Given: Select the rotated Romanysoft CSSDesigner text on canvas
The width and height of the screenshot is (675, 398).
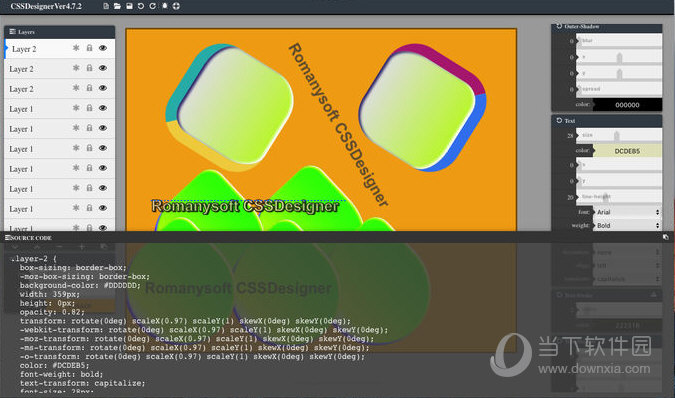Looking at the screenshot, I should click(338, 124).
